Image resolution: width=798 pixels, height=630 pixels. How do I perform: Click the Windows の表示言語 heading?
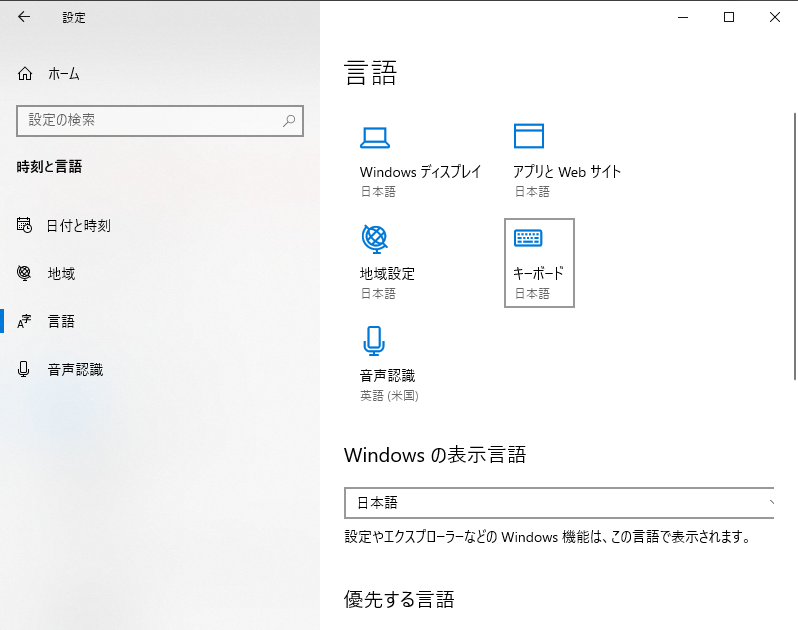435,454
